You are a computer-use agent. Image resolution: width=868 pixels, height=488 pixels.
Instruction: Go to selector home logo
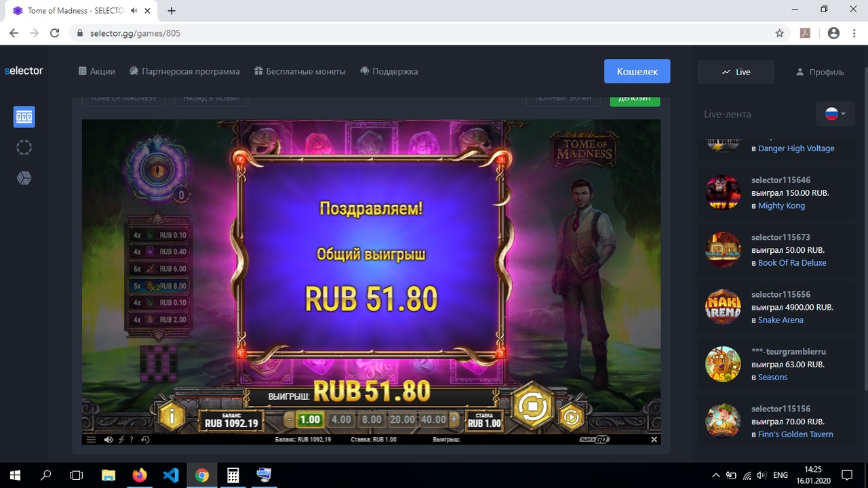pyautogui.click(x=24, y=70)
